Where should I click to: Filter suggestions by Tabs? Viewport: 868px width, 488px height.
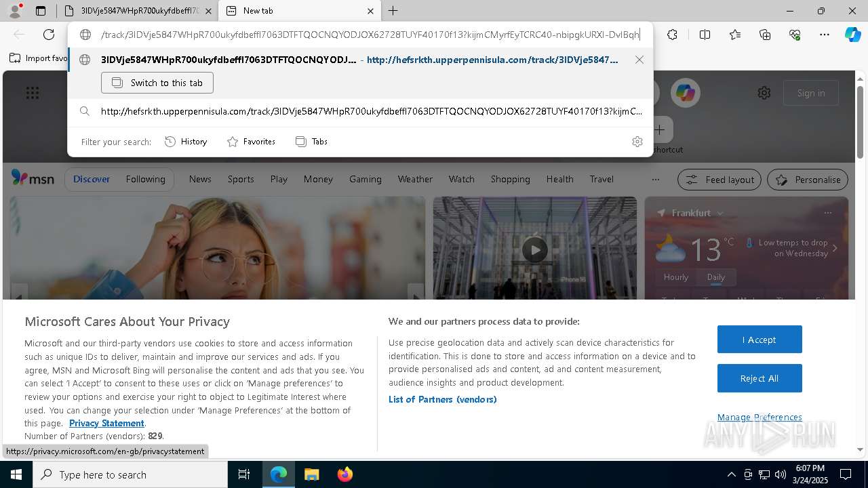312,142
